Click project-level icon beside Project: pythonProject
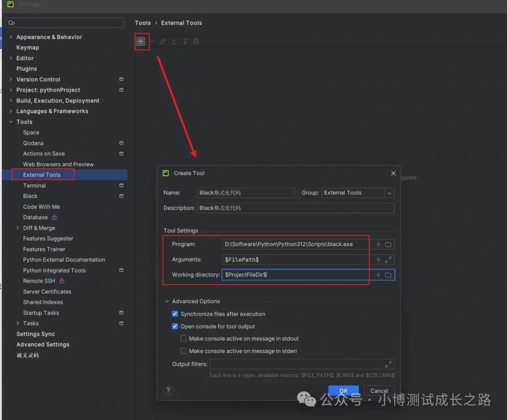Screen dimensions: 507x420 pos(121,90)
